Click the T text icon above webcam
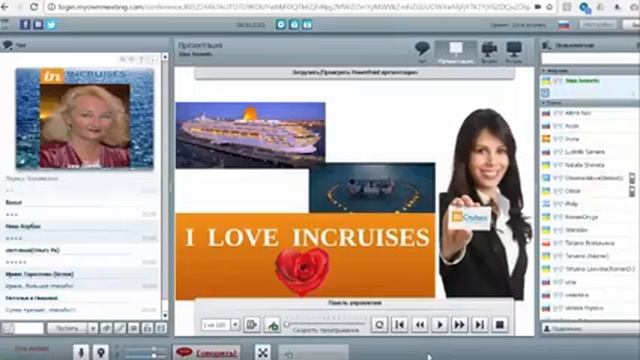Viewport: 640px width, 360px height. coord(141,60)
